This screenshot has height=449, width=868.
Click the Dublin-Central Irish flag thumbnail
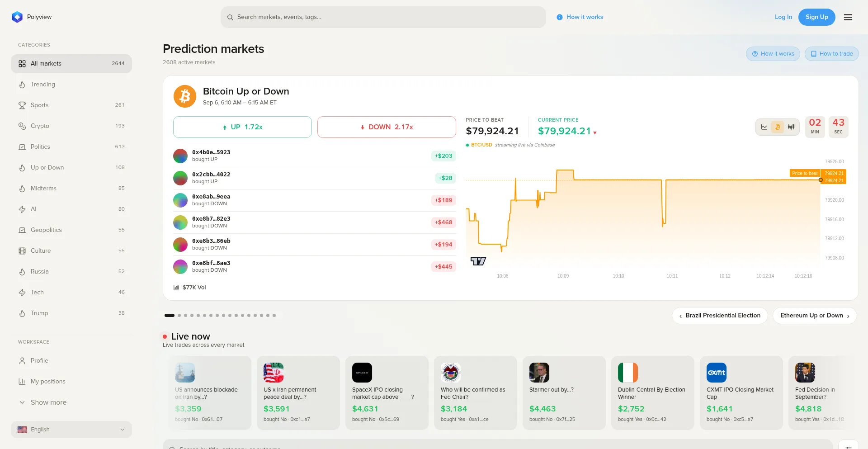tap(628, 373)
